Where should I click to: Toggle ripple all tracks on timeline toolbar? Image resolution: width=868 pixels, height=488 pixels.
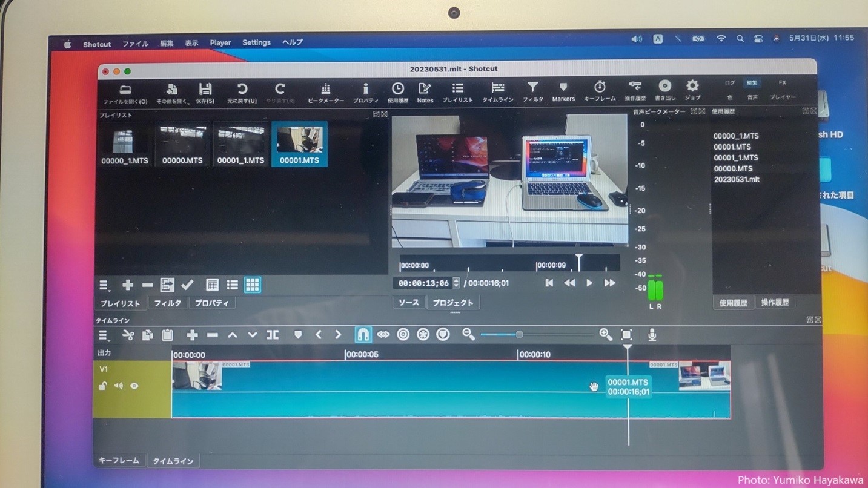point(423,334)
